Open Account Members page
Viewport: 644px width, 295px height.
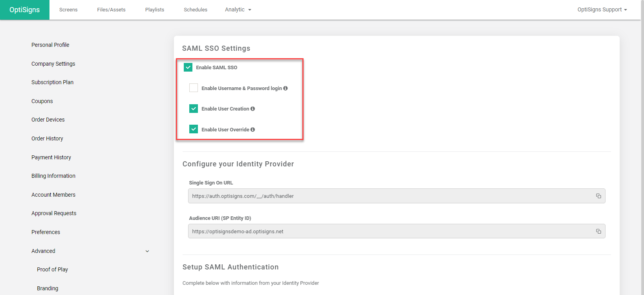[x=53, y=195]
